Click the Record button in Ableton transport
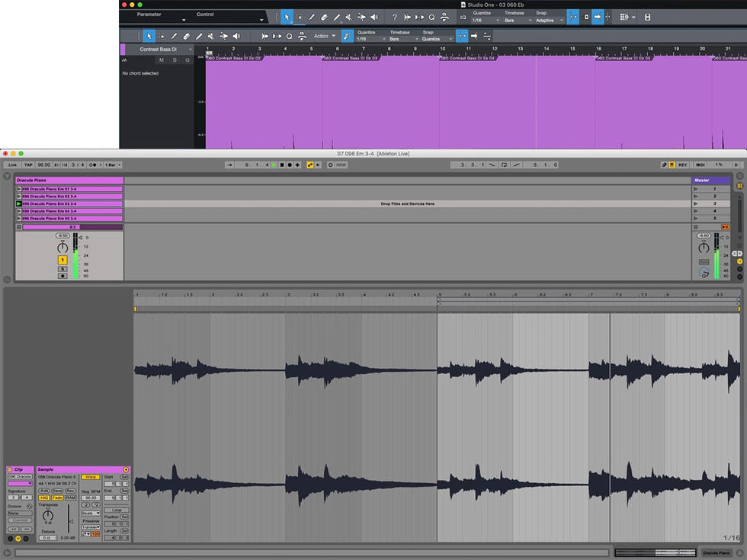Screen dimensions: 747x560 290,165
